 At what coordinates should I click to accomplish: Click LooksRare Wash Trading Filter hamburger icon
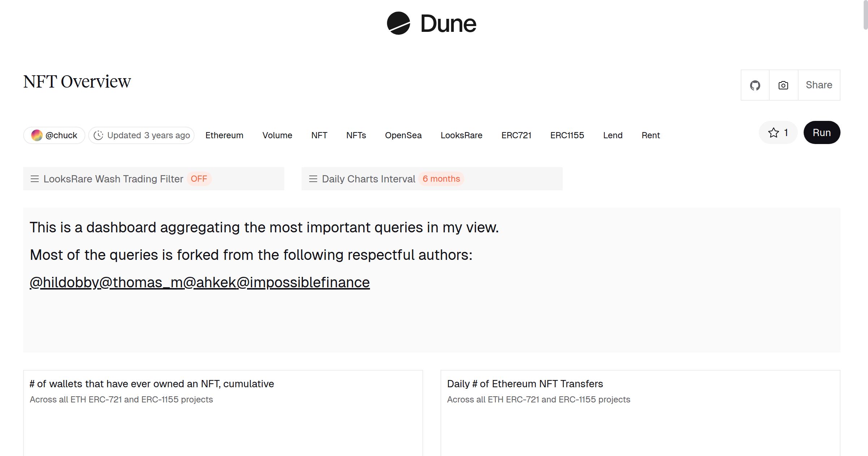(35, 179)
